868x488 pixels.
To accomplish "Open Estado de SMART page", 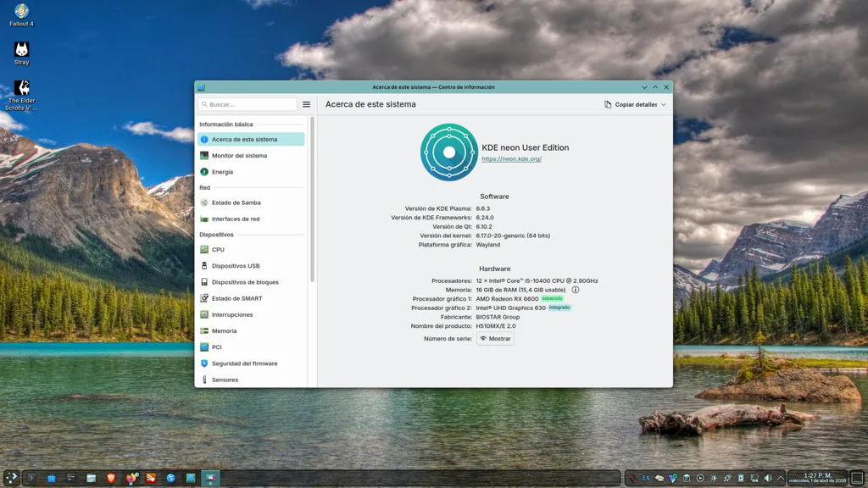I will coord(251,298).
